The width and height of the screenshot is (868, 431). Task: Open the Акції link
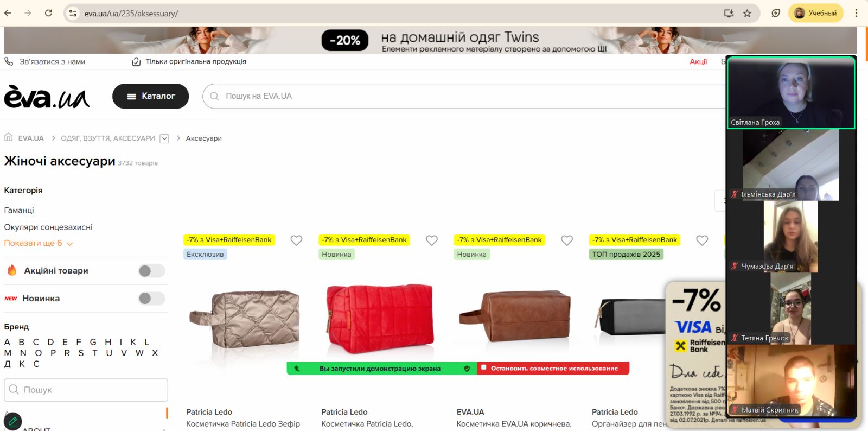click(x=698, y=61)
